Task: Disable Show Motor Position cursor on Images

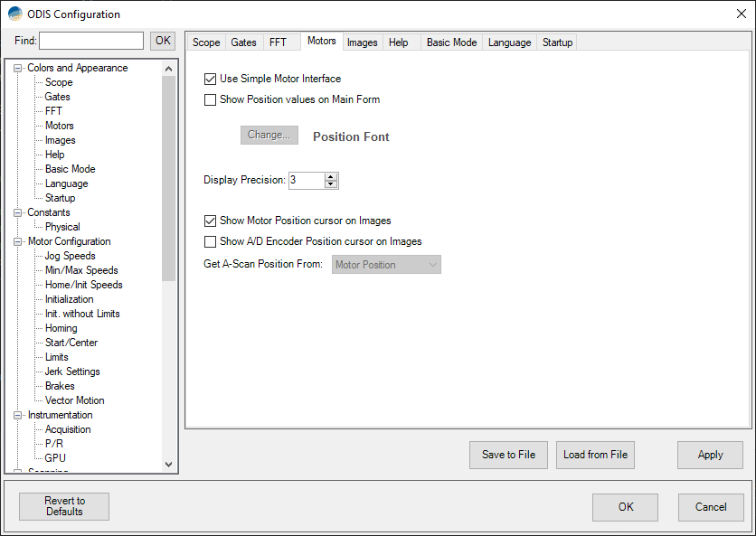Action: 211,221
